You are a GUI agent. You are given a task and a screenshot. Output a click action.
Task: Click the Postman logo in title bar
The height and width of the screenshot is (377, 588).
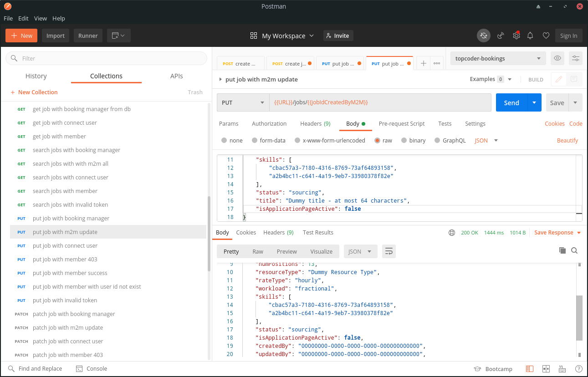pos(8,6)
